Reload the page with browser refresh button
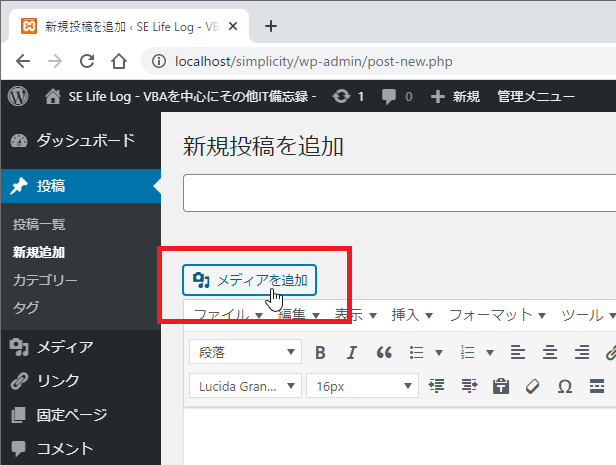616x465 pixels. click(87, 61)
